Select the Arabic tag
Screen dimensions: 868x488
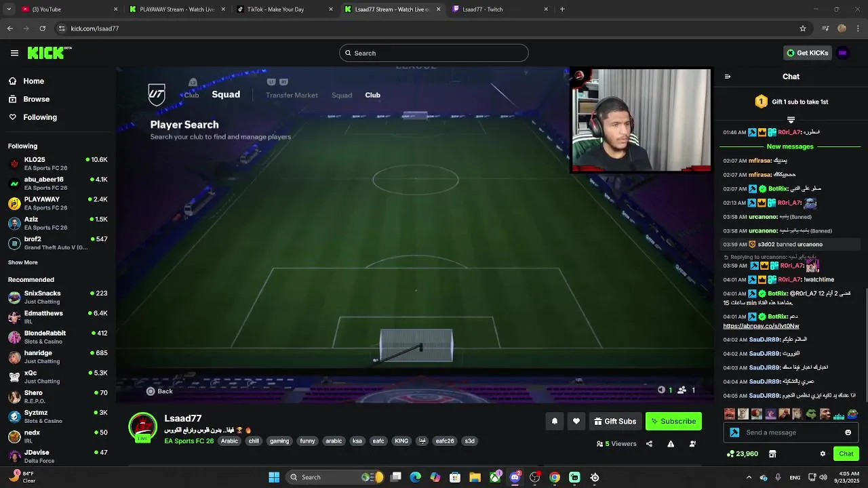click(x=230, y=441)
